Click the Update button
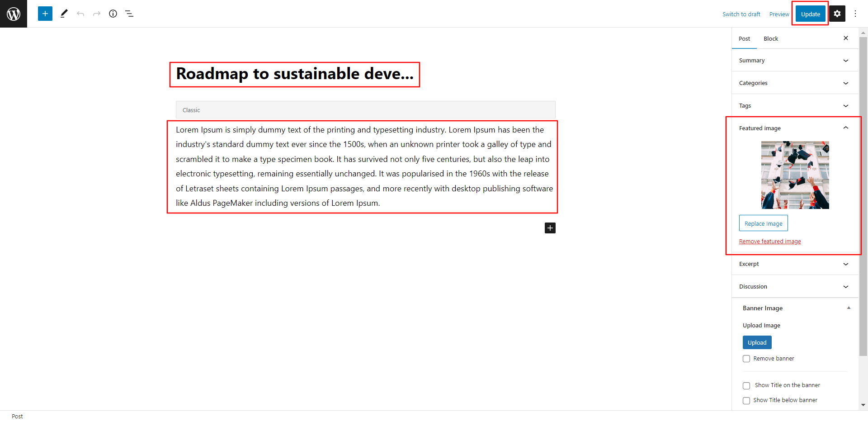This screenshot has height=436, width=868. pos(810,14)
